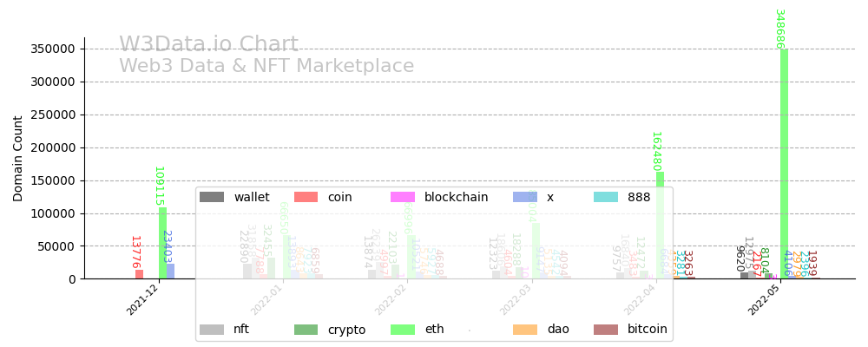Image resolution: width=868 pixels, height=347 pixels.
Task: Click the Web3 Data & NFT Marketplace subtitle
Action: click(x=266, y=66)
